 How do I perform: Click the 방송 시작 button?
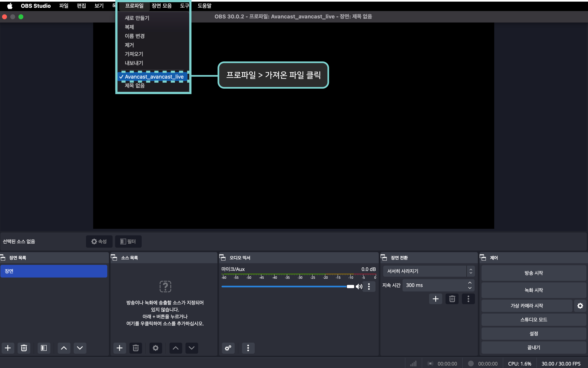[534, 273]
